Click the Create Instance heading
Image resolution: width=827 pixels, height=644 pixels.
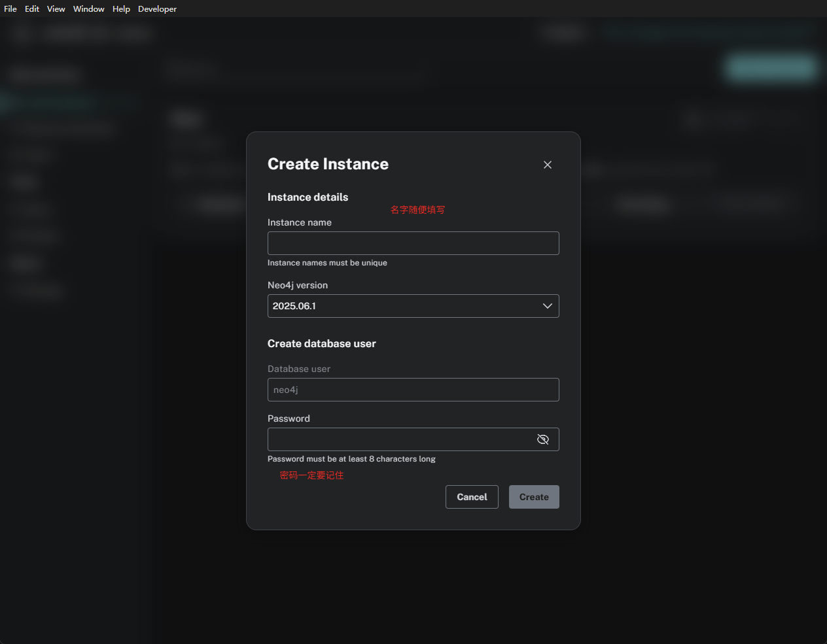click(x=328, y=164)
